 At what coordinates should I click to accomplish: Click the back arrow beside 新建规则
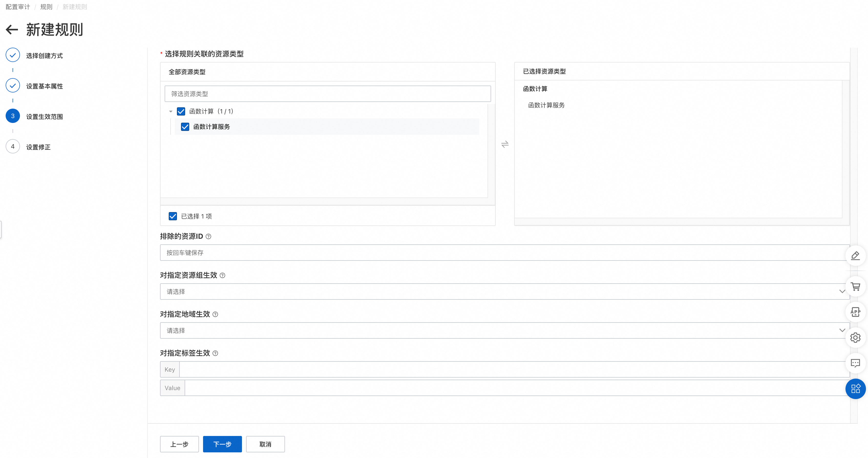coord(12,30)
